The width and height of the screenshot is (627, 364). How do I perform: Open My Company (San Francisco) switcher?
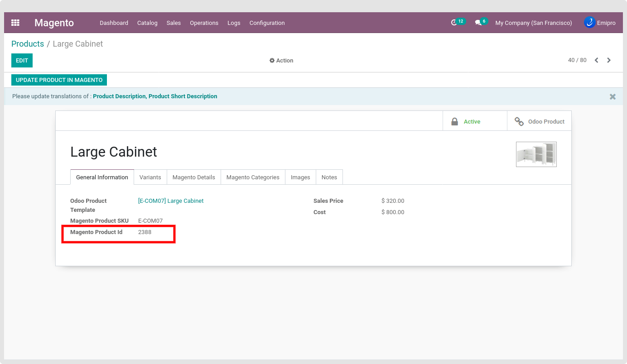click(x=534, y=23)
